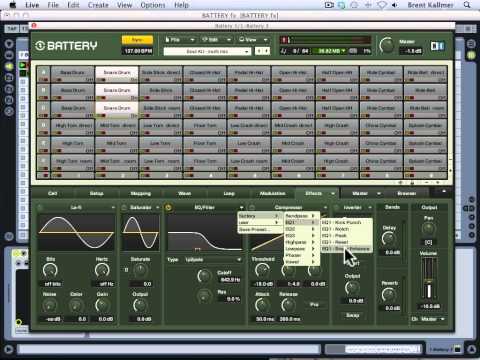This screenshot has height=360, width=480.
Task: Toggle the Compressor power button
Action: [252, 208]
